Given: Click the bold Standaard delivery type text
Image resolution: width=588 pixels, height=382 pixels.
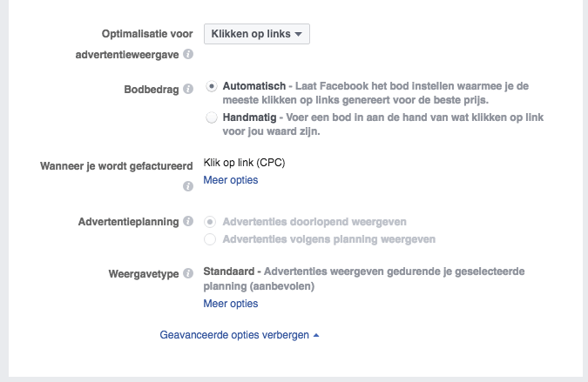Looking at the screenshot, I should [228, 271].
